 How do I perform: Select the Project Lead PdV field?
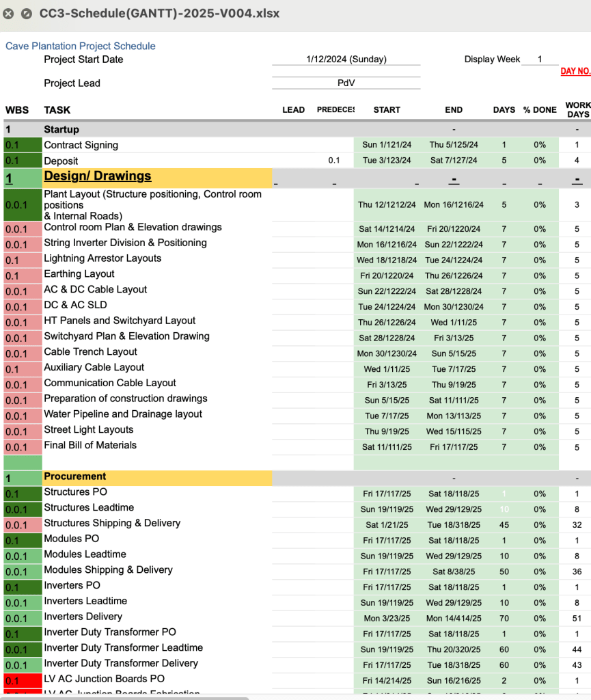pyautogui.click(x=346, y=83)
